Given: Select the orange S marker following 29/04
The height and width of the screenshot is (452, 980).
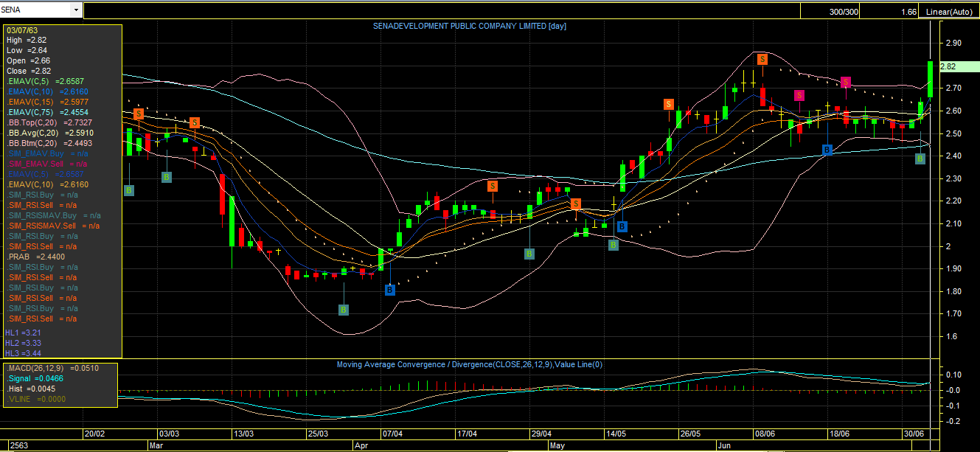Looking at the screenshot, I should click(x=576, y=204).
